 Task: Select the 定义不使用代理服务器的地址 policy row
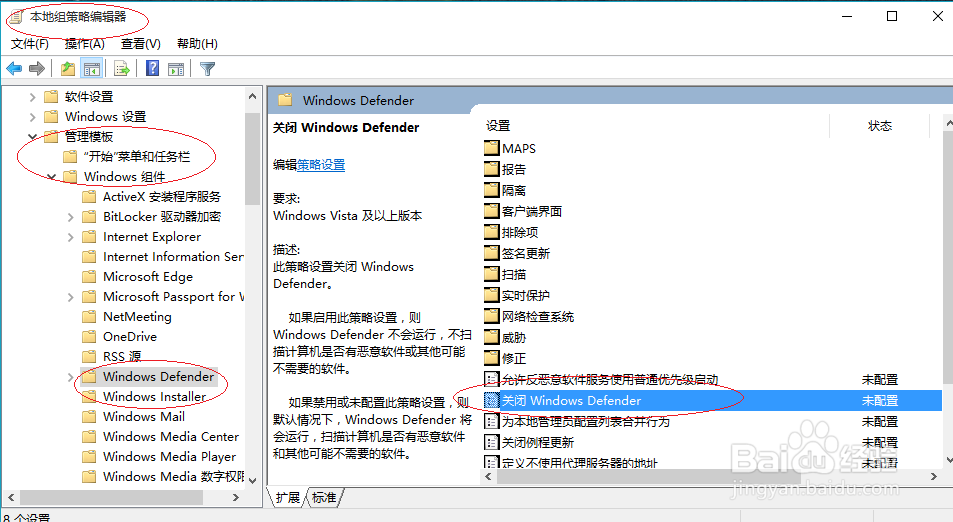point(712,463)
